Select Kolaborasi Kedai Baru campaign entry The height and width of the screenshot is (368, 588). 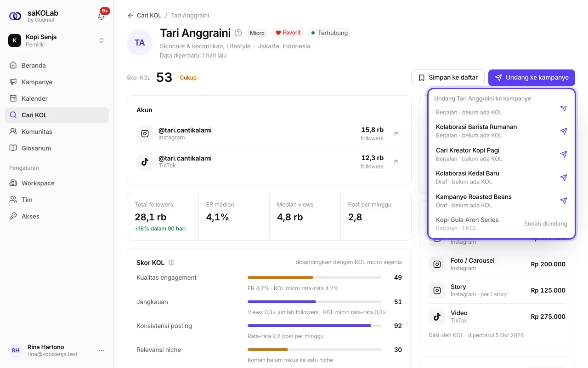click(x=501, y=178)
